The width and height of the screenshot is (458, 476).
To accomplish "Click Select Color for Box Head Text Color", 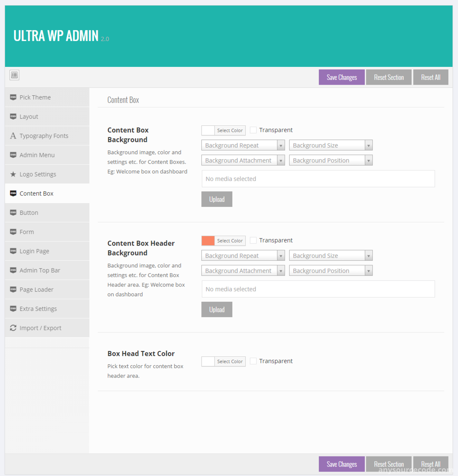I will point(230,362).
